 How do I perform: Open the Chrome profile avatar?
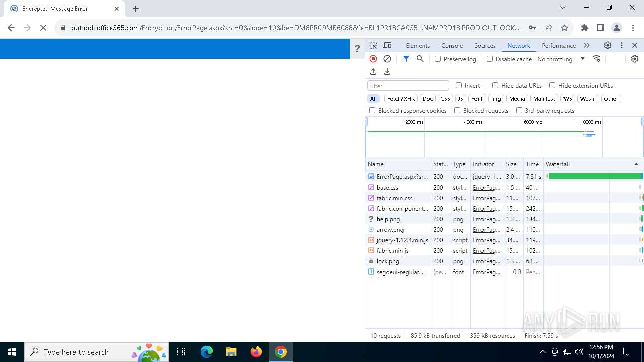click(x=617, y=28)
